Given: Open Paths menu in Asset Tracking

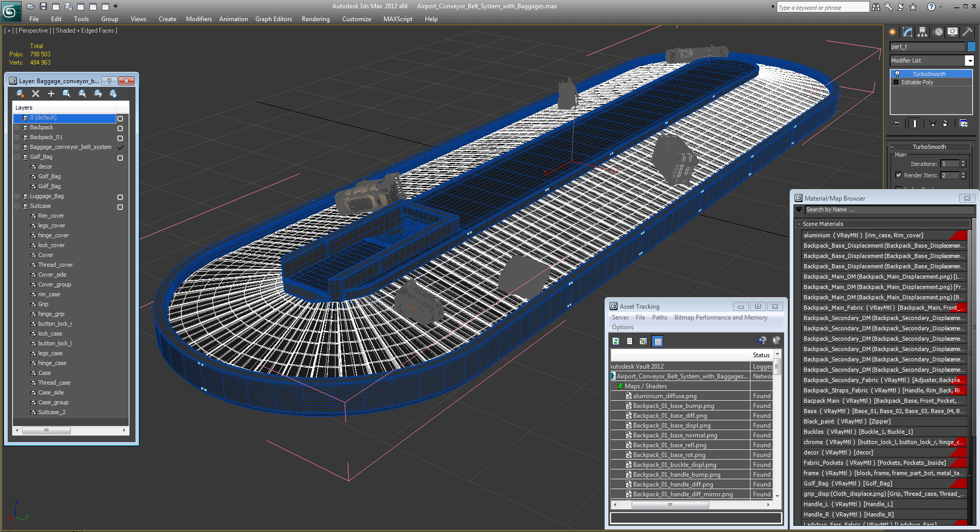Looking at the screenshot, I should 660,317.
